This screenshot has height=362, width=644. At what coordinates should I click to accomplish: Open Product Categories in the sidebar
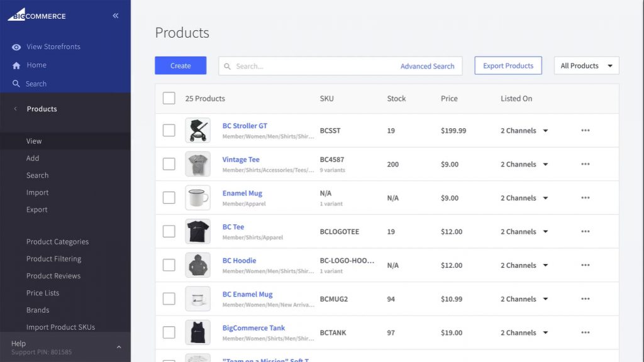click(57, 241)
